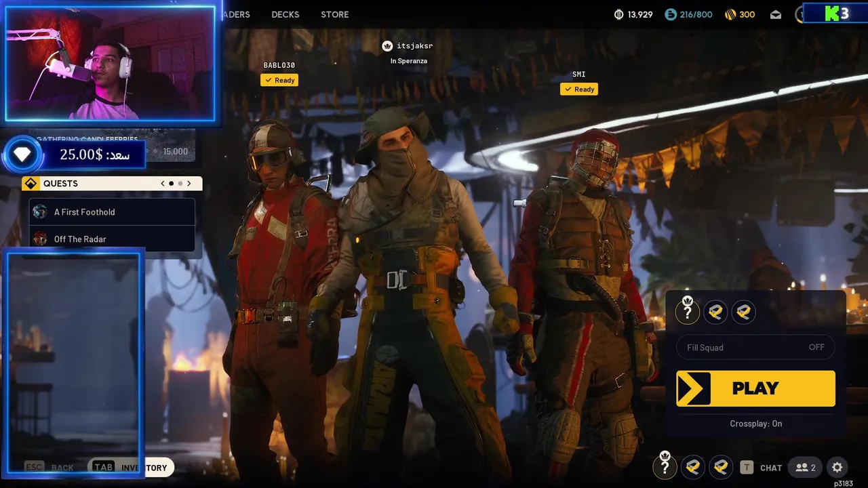Click the TAB Inventory shortcut

pyautogui.click(x=130, y=467)
